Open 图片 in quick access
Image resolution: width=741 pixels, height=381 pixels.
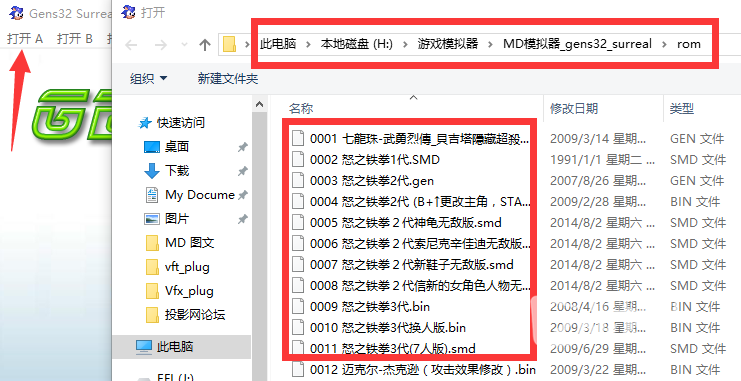[177, 219]
